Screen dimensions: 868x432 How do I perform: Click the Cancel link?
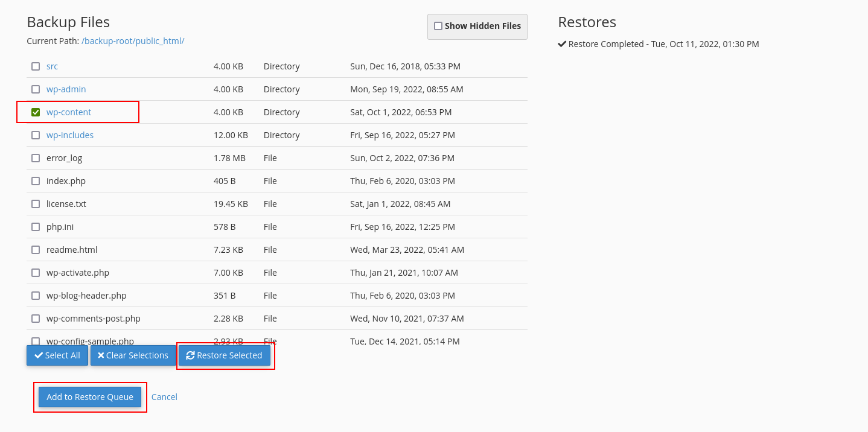164,396
